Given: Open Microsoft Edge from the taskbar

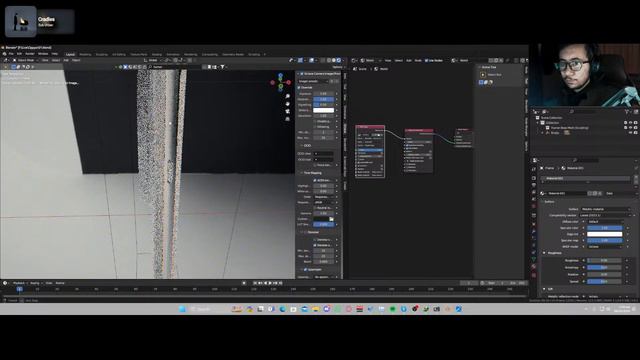Looking at the screenshot, I should coord(282,309).
